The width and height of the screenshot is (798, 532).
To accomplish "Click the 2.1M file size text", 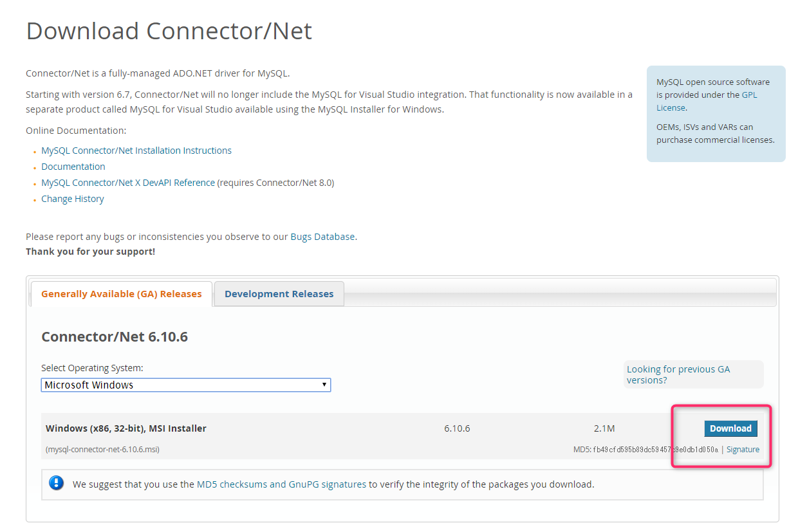I will [x=604, y=428].
